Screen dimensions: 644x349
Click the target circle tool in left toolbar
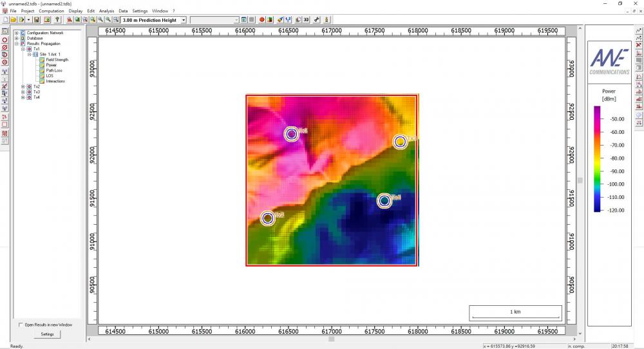5,62
